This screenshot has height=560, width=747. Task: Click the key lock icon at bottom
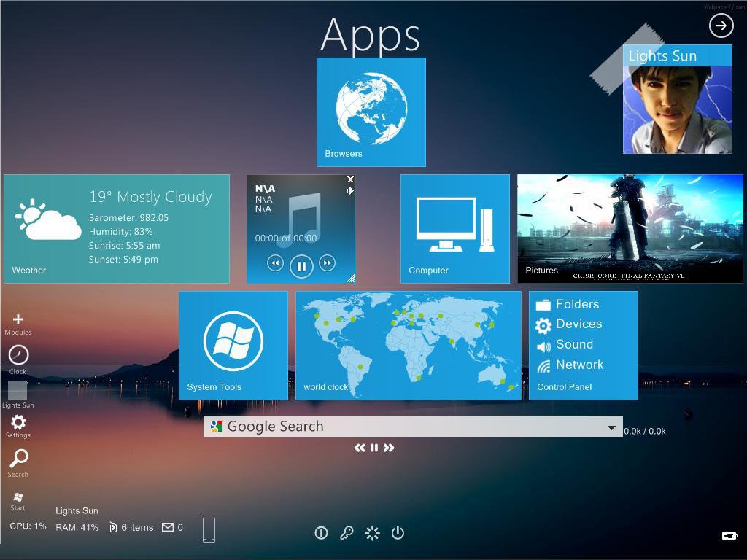tap(347, 533)
